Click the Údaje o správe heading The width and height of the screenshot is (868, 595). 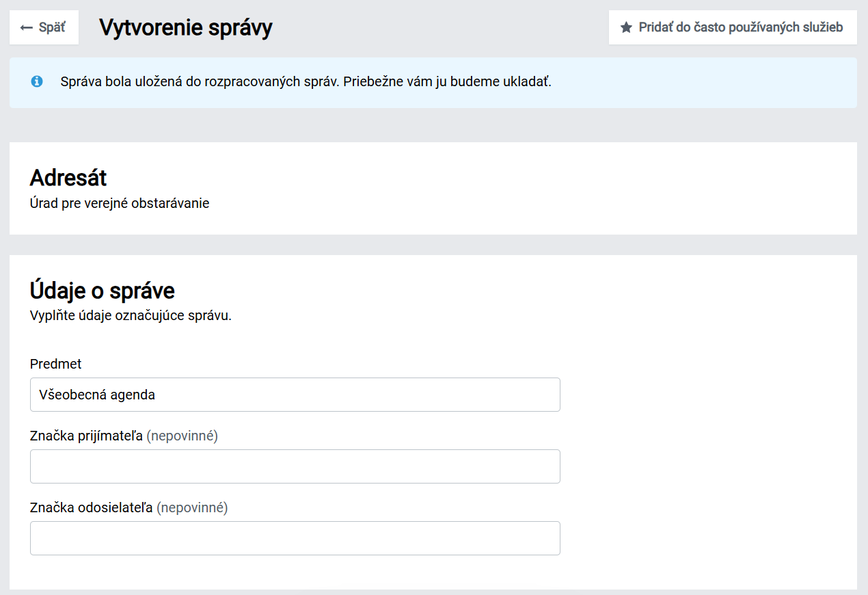pos(103,291)
